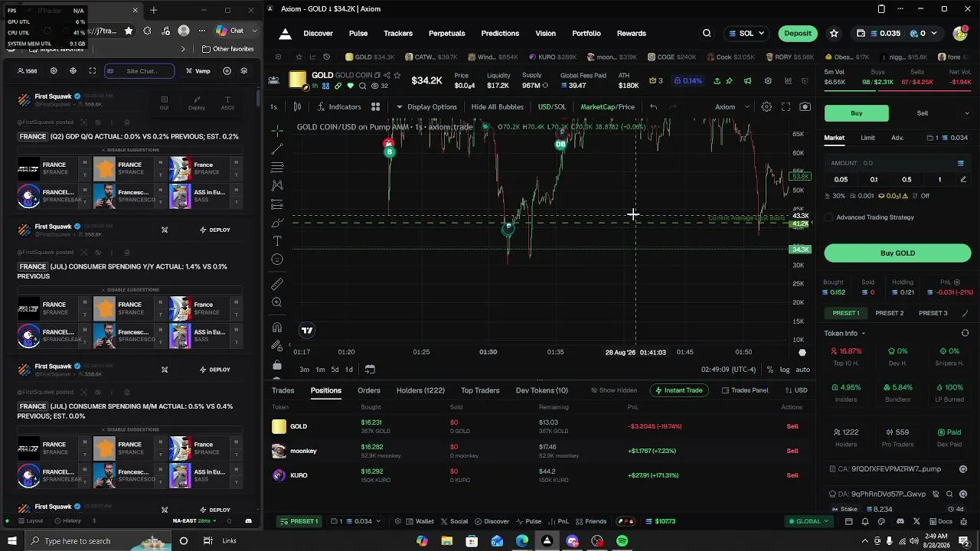Toggle USD display in positions table

tap(795, 390)
